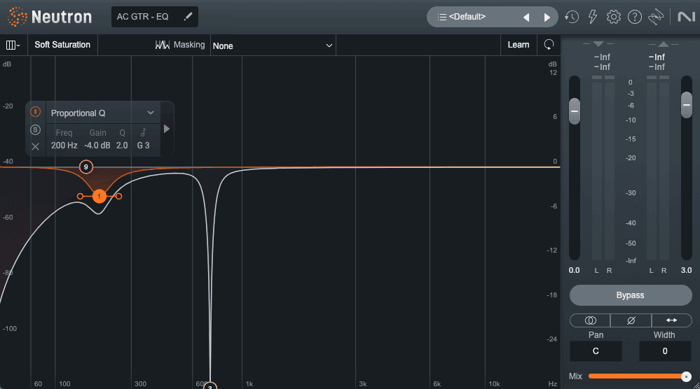Click the crossed-out link icon in header
The width and height of the screenshot is (700, 389).
pyautogui.click(x=656, y=17)
